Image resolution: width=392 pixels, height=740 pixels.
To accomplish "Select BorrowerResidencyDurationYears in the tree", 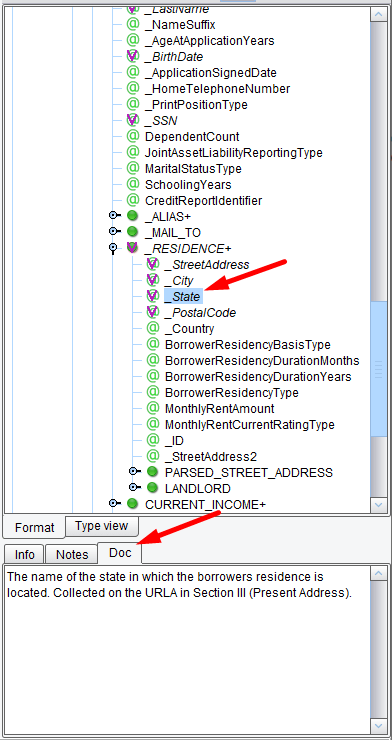I will click(x=258, y=377).
